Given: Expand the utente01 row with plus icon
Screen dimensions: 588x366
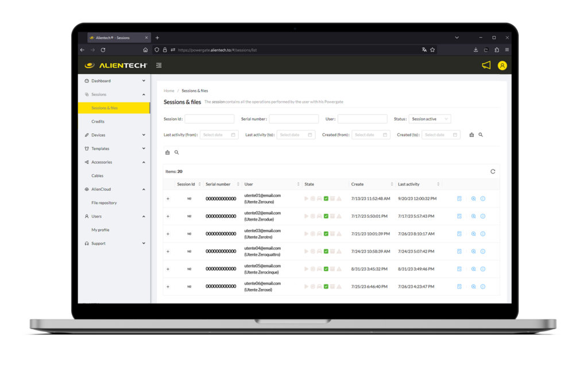Looking at the screenshot, I should point(168,199).
